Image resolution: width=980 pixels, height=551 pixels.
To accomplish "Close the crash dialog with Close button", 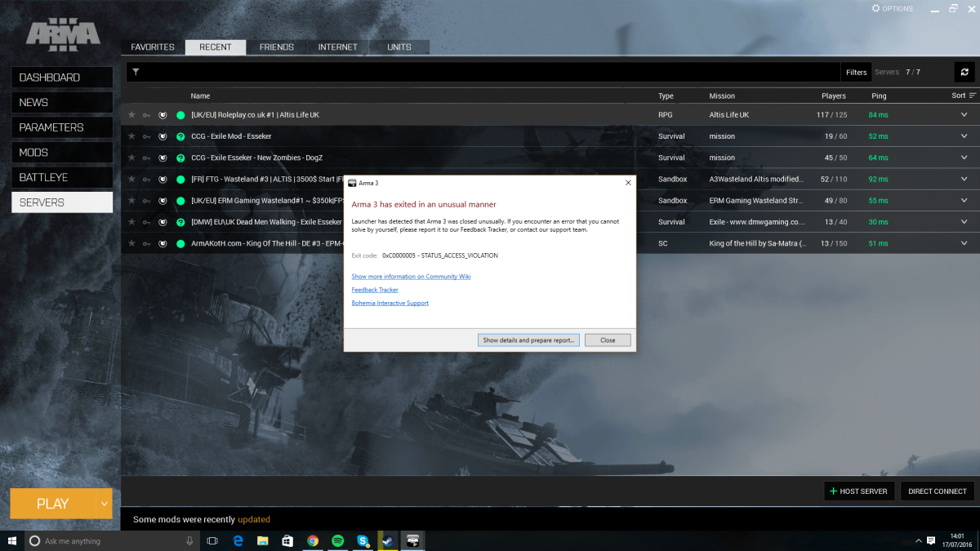I will pos(608,340).
